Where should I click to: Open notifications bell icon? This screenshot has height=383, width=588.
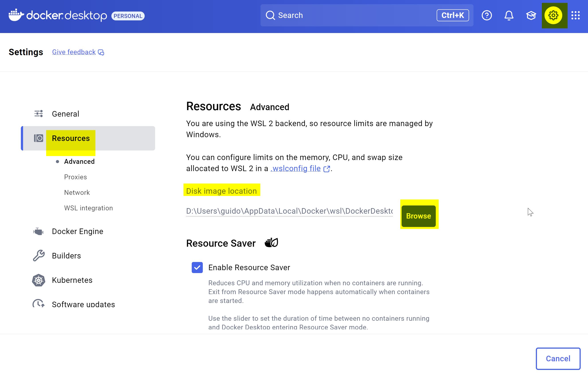tap(509, 15)
